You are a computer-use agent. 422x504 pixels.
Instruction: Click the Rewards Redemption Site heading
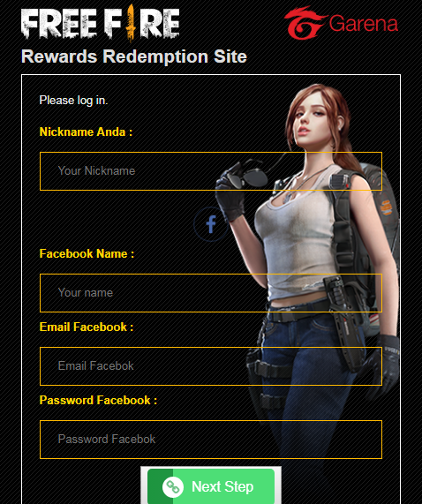[x=134, y=56]
